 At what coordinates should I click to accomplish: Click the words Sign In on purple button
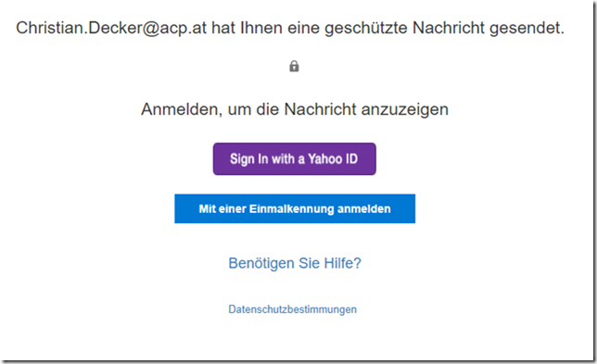pyautogui.click(x=249, y=159)
